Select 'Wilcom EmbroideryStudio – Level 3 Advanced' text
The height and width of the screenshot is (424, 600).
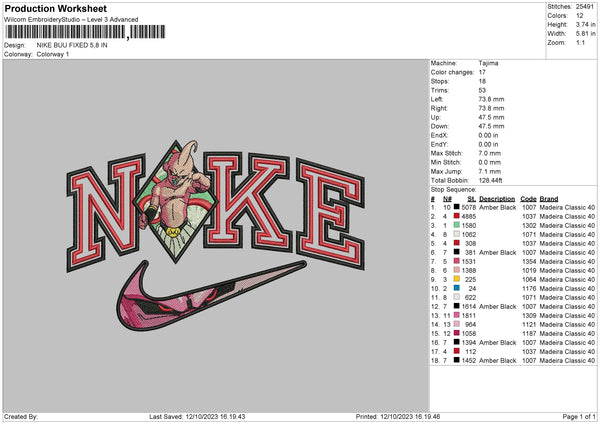71,20
